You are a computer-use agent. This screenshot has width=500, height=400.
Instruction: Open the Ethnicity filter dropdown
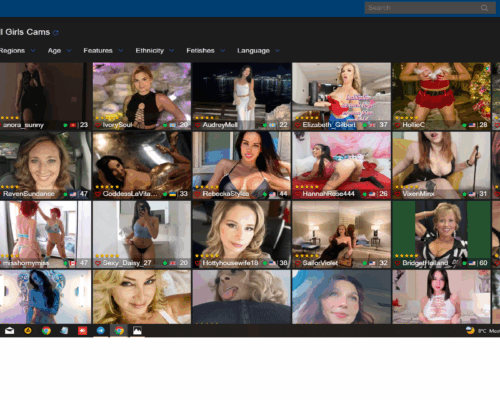155,51
